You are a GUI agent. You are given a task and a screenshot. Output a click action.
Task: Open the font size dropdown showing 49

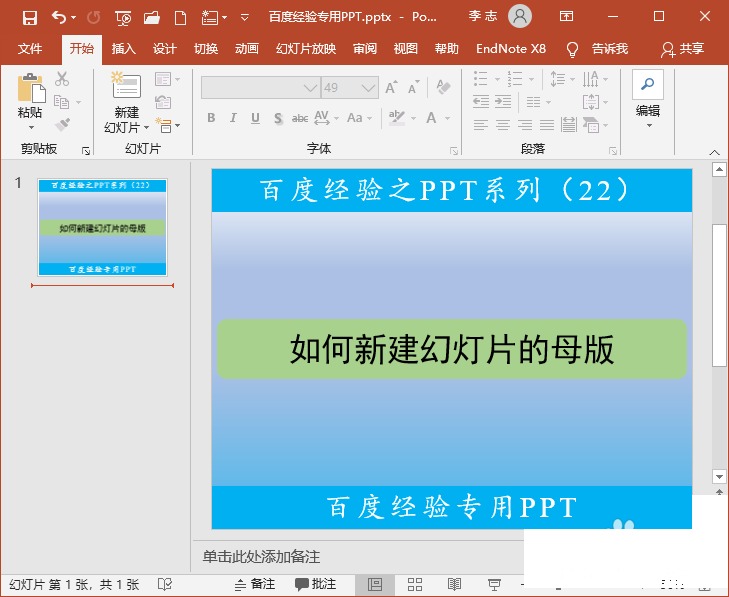368,87
